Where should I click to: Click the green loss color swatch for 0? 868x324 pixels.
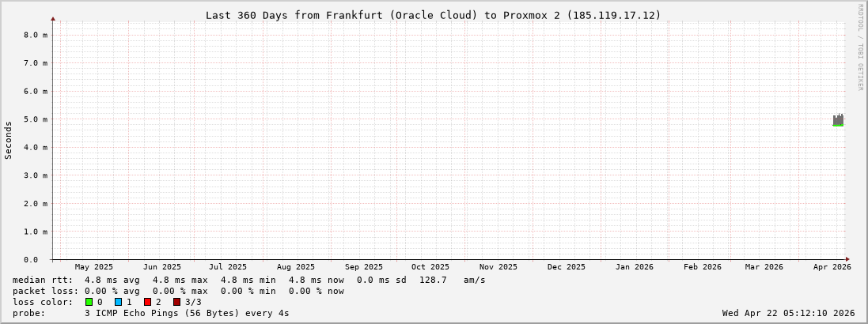[89, 302]
